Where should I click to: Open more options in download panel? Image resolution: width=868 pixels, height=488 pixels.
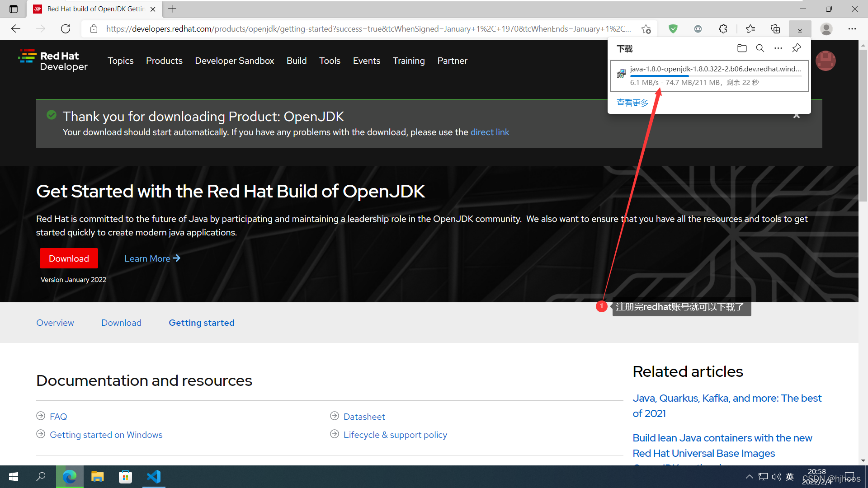point(778,48)
